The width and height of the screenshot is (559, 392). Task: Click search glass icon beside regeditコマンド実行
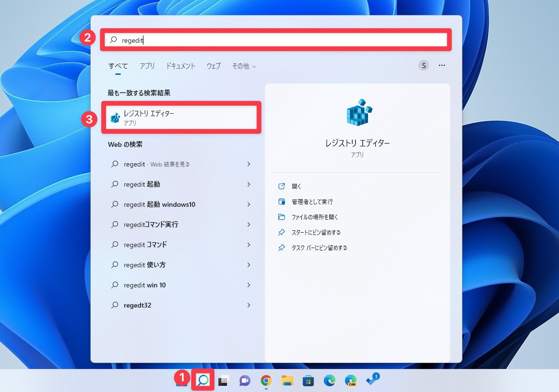[115, 225]
